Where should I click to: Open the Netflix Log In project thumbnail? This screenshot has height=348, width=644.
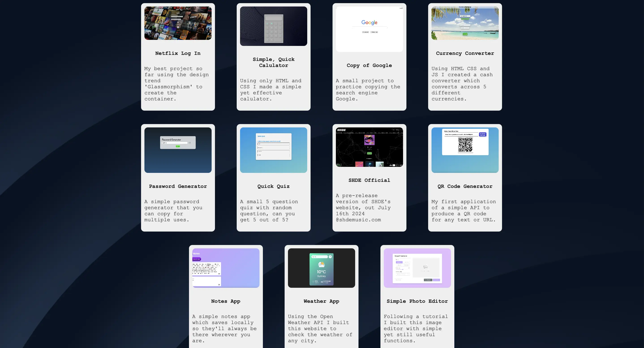tap(178, 23)
